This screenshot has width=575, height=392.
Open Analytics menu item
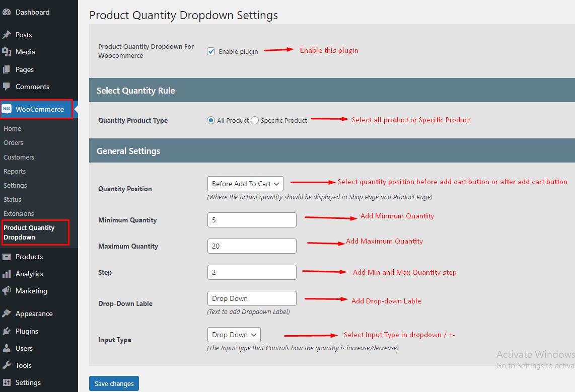(x=39, y=274)
